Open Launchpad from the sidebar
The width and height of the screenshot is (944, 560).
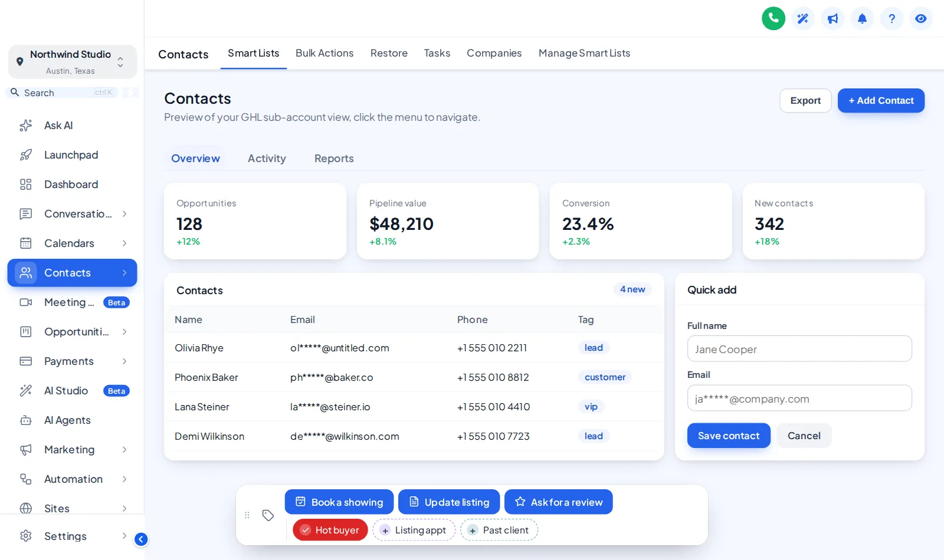(73, 155)
